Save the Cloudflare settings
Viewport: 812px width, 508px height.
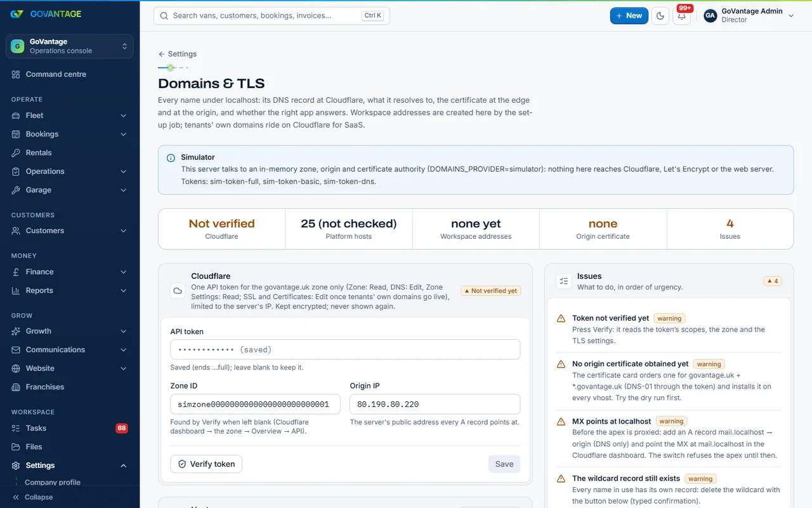pyautogui.click(x=504, y=464)
